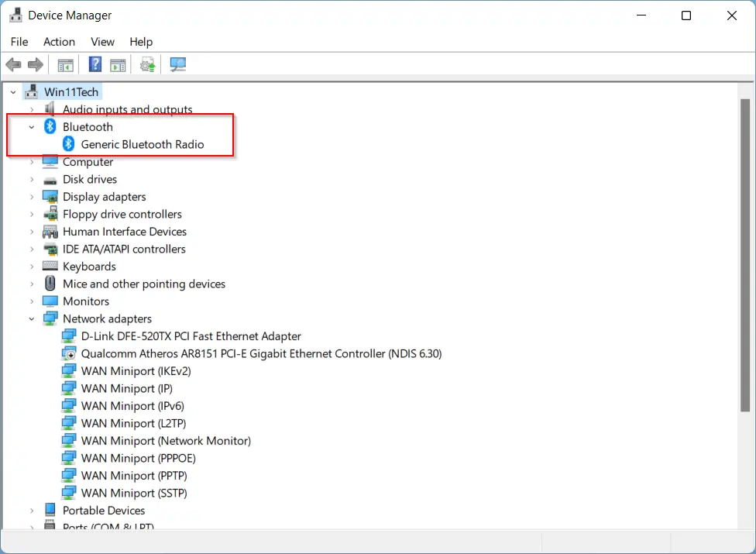Click the Keyboards category icon
This screenshot has width=756, height=554.
[50, 266]
